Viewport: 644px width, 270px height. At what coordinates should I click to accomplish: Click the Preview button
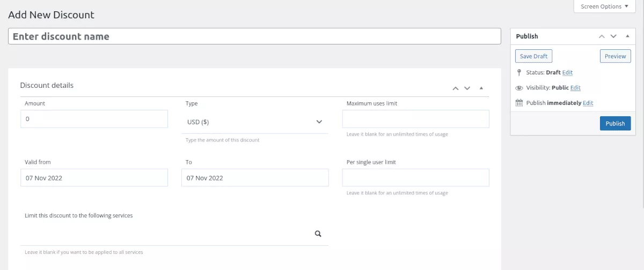[x=615, y=56]
